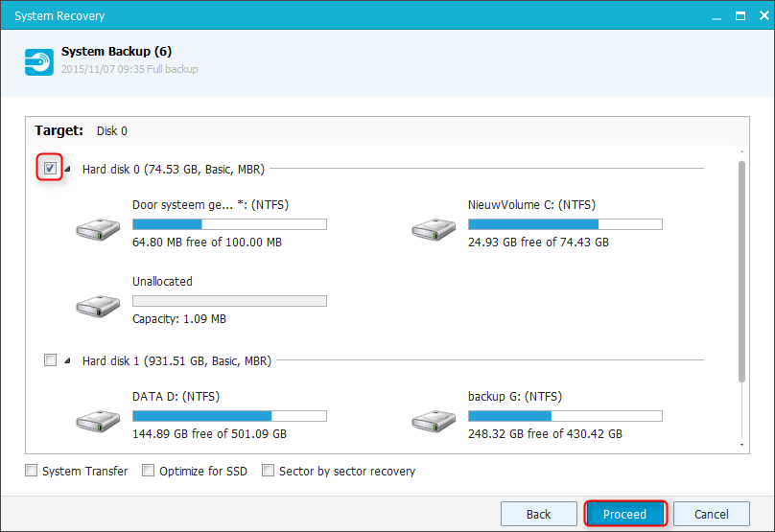
Task: Close the System Recovery window
Action: click(764, 15)
